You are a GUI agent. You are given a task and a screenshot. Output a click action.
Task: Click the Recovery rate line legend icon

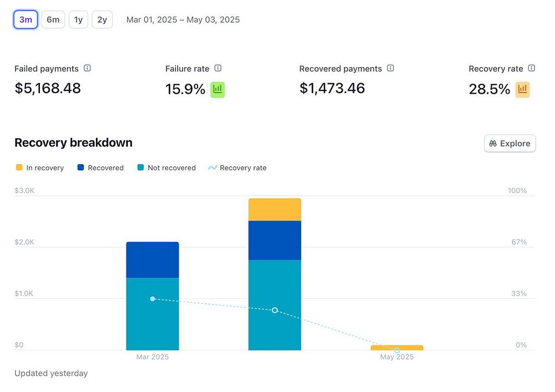click(x=213, y=167)
